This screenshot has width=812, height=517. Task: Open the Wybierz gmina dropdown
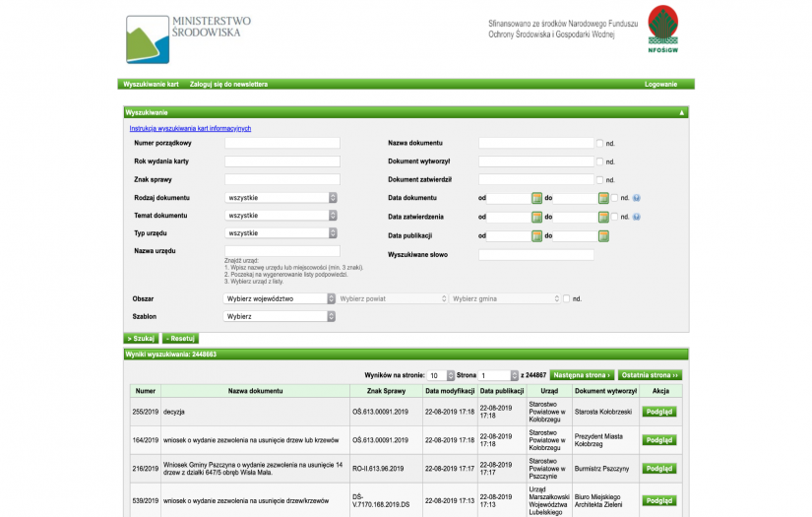point(505,299)
